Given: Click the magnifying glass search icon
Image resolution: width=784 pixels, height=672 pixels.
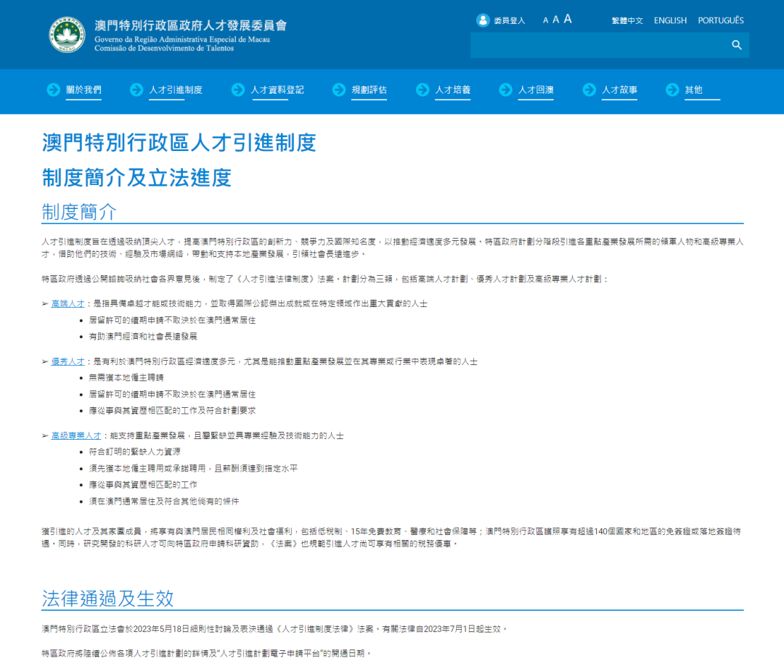Looking at the screenshot, I should pyautogui.click(x=737, y=45).
